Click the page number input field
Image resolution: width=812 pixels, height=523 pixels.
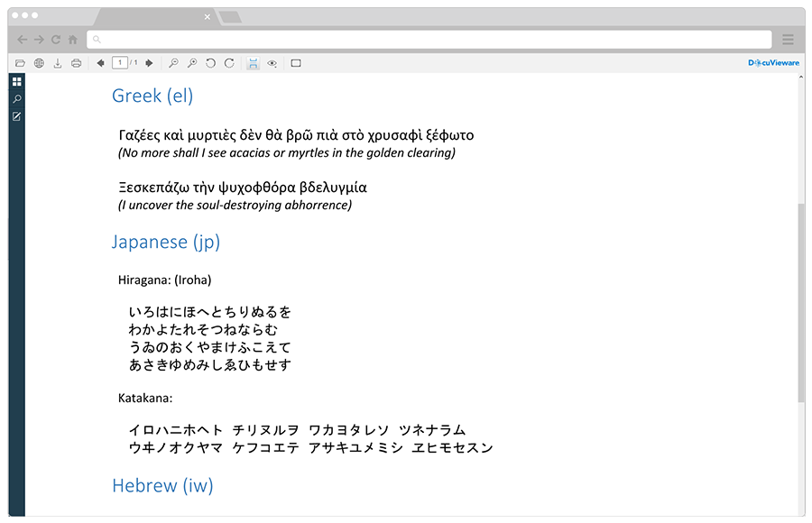(120, 62)
